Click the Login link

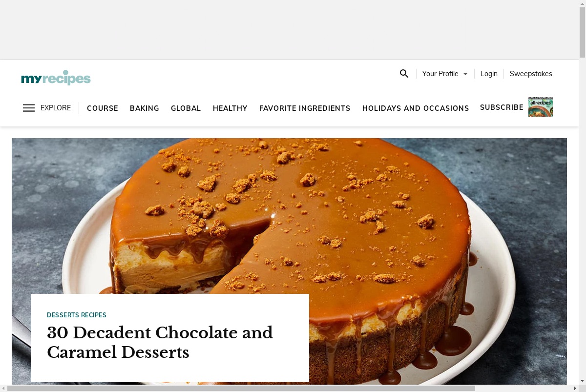click(x=489, y=74)
